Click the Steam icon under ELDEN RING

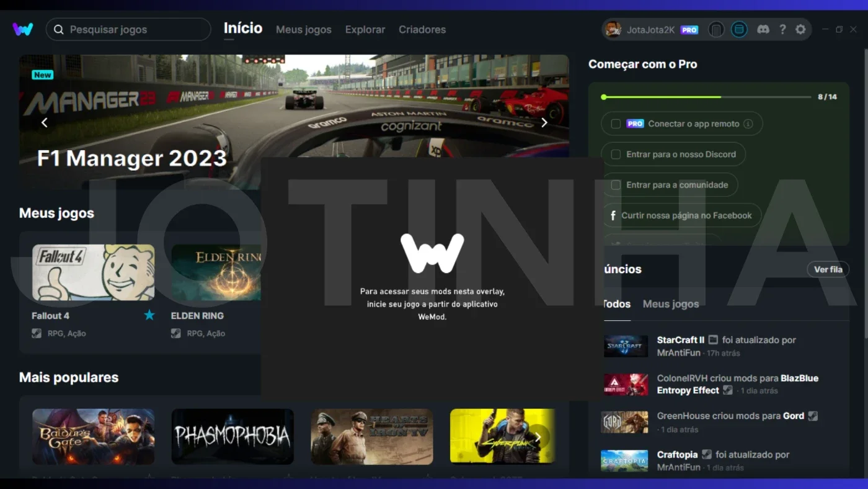(x=175, y=333)
